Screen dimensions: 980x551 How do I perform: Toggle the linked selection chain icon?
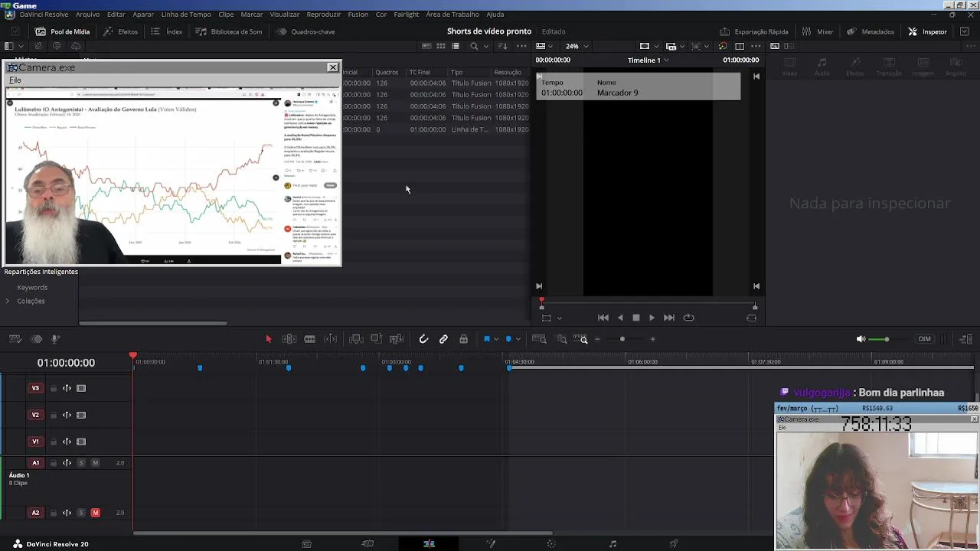pos(443,339)
